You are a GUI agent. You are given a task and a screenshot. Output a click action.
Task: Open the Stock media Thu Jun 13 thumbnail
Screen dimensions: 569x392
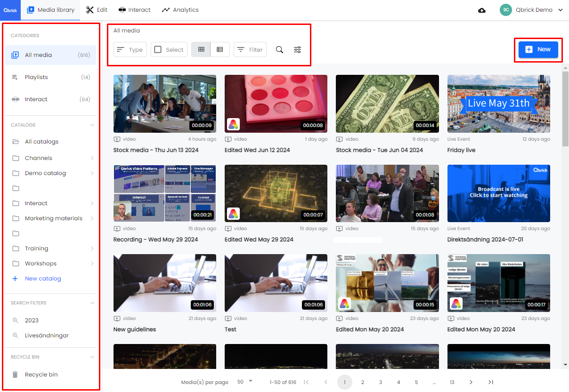165,104
